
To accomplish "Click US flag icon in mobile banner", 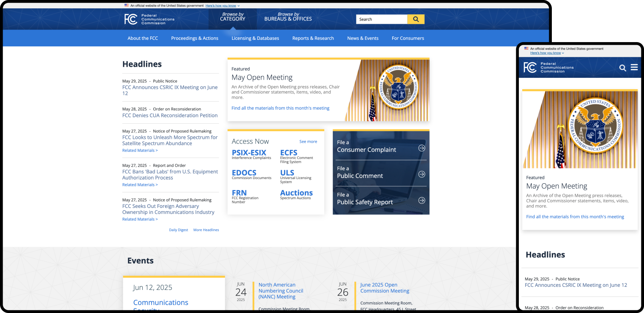I will tap(526, 49).
